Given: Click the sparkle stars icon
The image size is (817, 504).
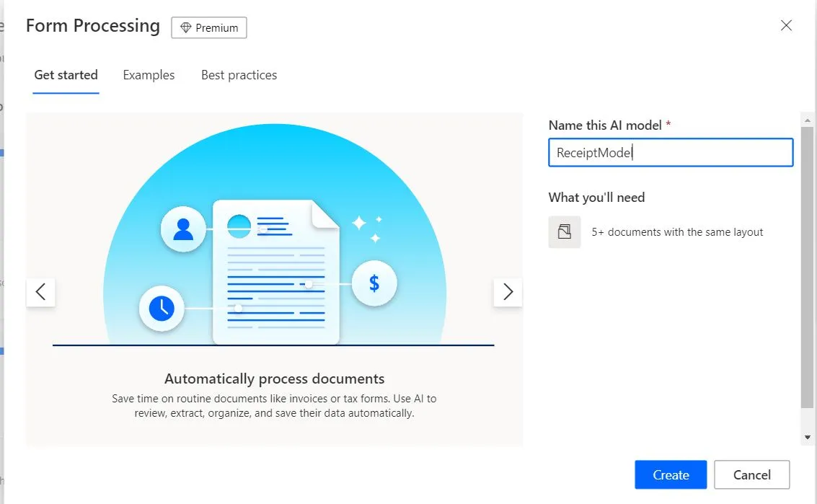Looking at the screenshot, I should pos(366,226).
